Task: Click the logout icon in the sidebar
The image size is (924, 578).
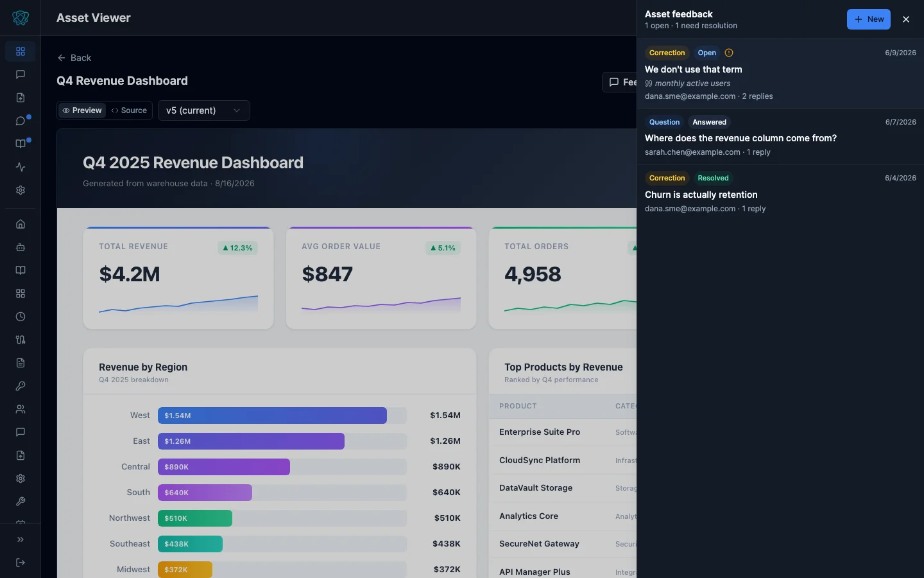Action: [21, 563]
